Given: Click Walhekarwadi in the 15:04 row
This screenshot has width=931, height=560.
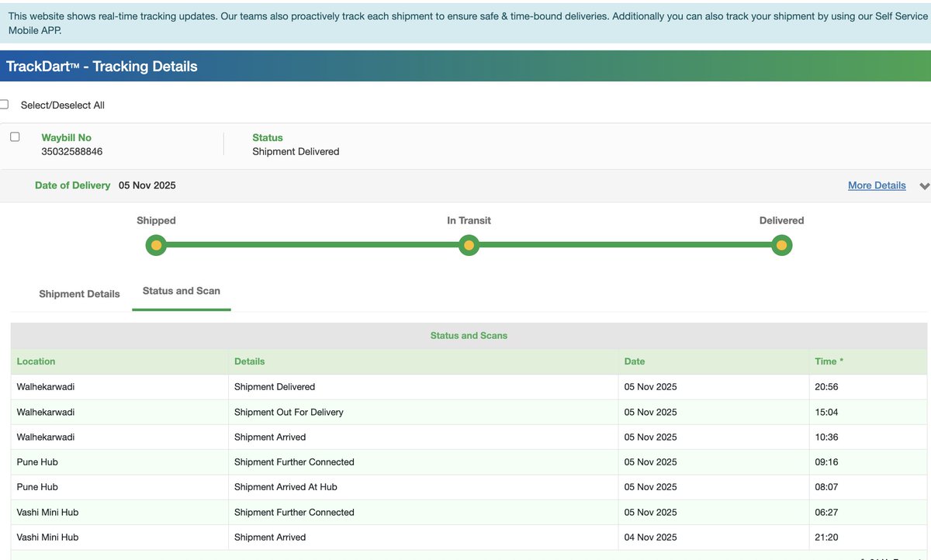Looking at the screenshot, I should point(46,412).
